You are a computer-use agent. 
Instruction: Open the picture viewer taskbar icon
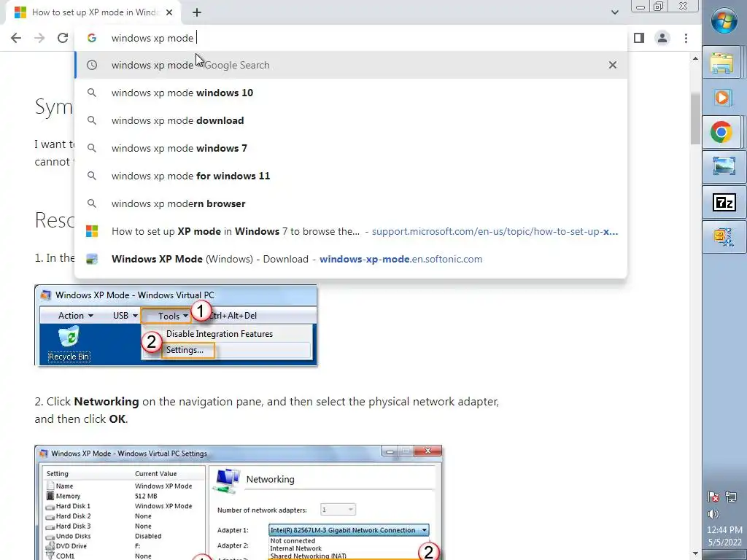click(x=724, y=167)
